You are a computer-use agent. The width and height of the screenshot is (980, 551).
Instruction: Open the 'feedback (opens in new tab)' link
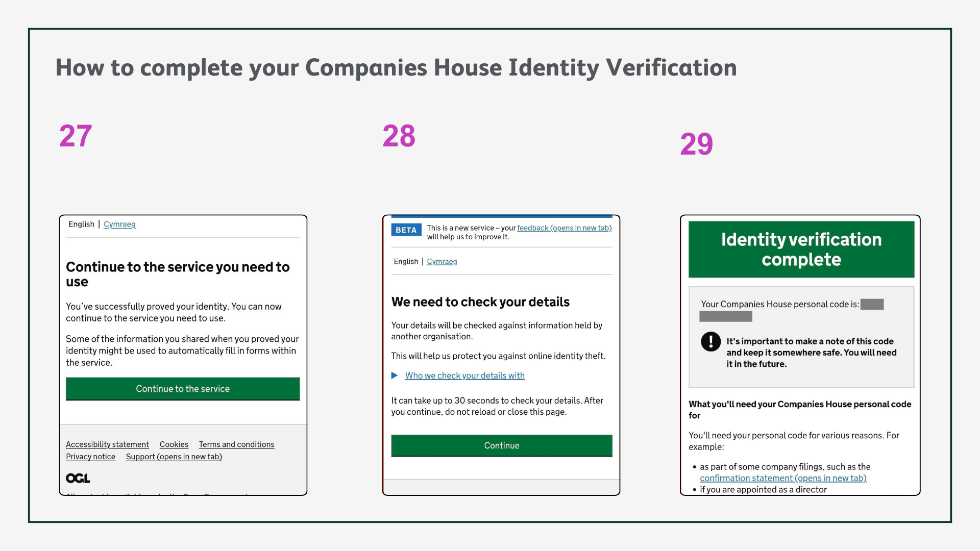tap(563, 228)
